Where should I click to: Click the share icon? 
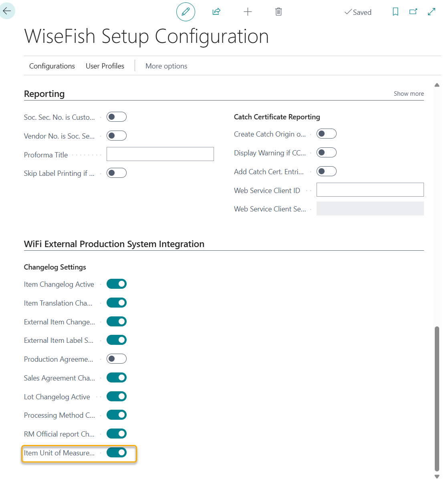[216, 12]
